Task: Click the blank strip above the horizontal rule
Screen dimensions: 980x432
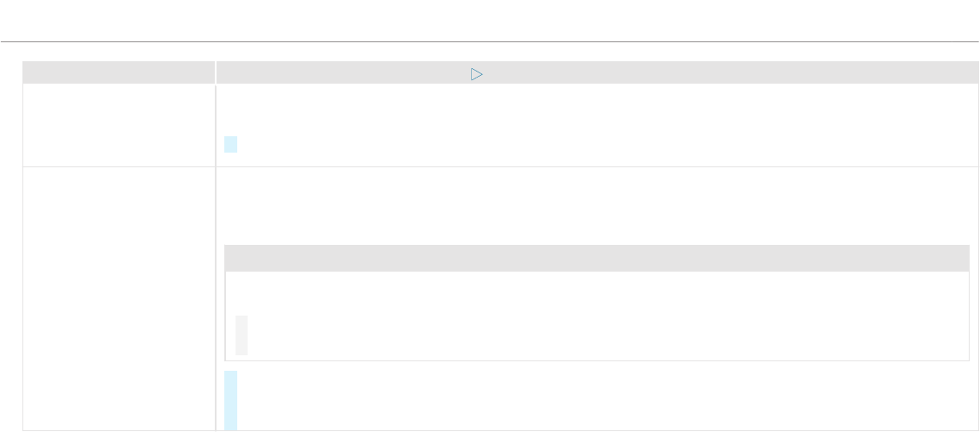Action: [x=490, y=20]
